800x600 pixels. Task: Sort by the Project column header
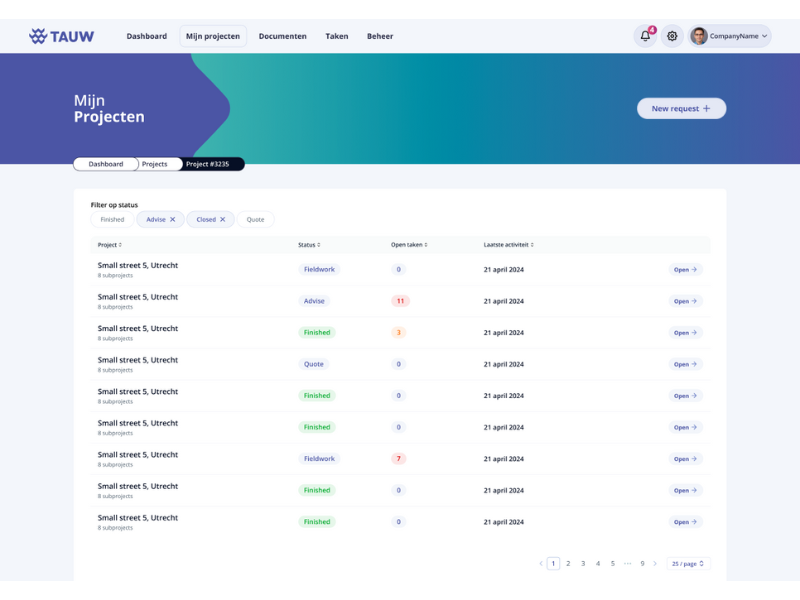click(x=109, y=245)
